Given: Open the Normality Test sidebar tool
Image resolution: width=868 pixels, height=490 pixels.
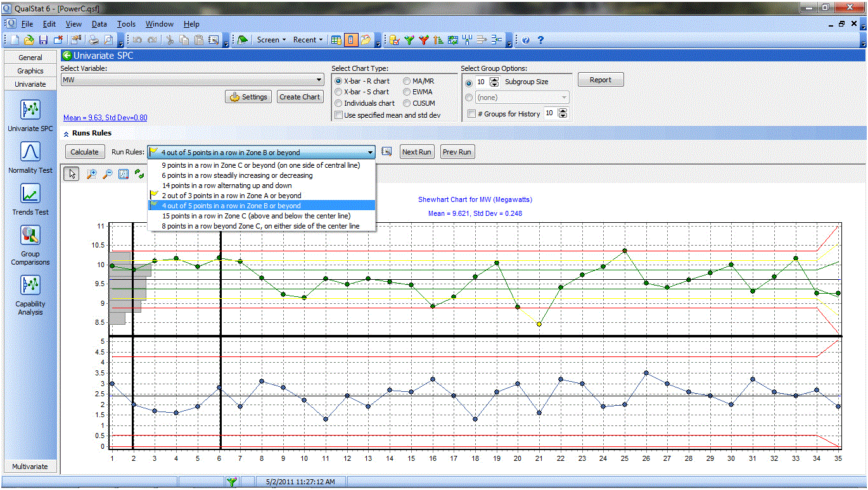Looking at the screenshot, I should [x=30, y=158].
